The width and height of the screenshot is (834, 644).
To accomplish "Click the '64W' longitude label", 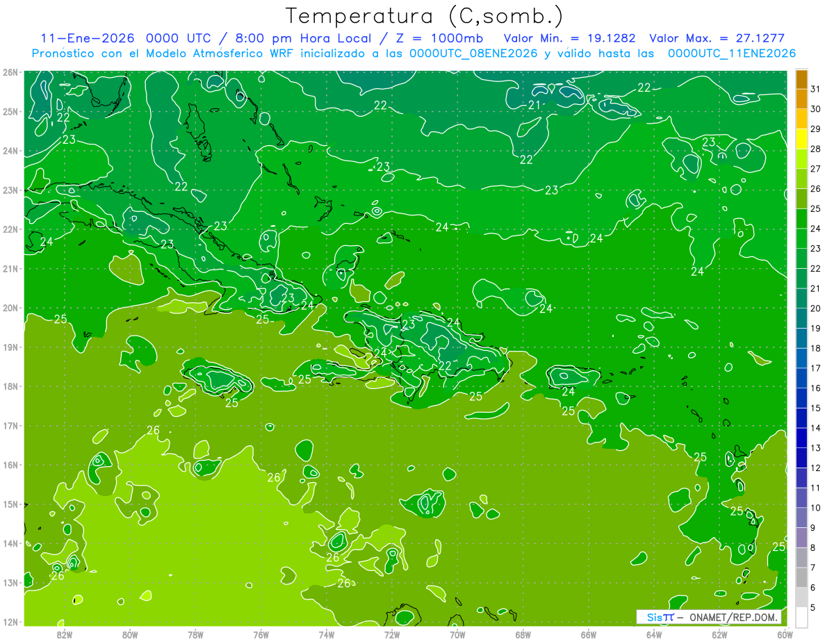I will point(654,634).
